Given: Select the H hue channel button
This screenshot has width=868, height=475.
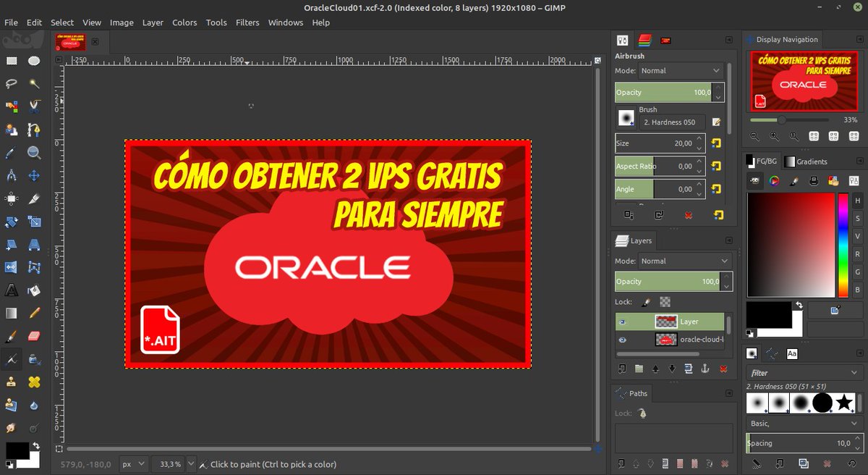Looking at the screenshot, I should click(x=857, y=200).
